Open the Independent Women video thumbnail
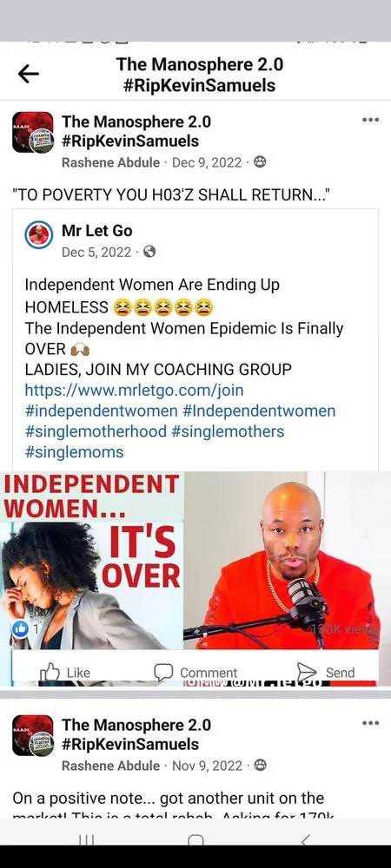This screenshot has width=391, height=868. (195, 560)
